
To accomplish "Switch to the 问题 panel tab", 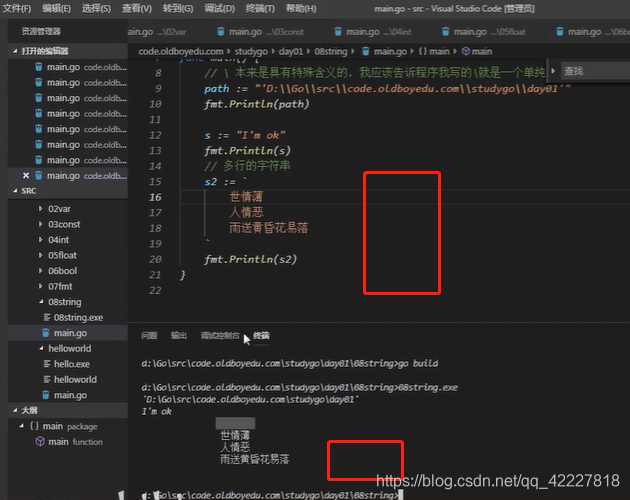I will point(149,336).
